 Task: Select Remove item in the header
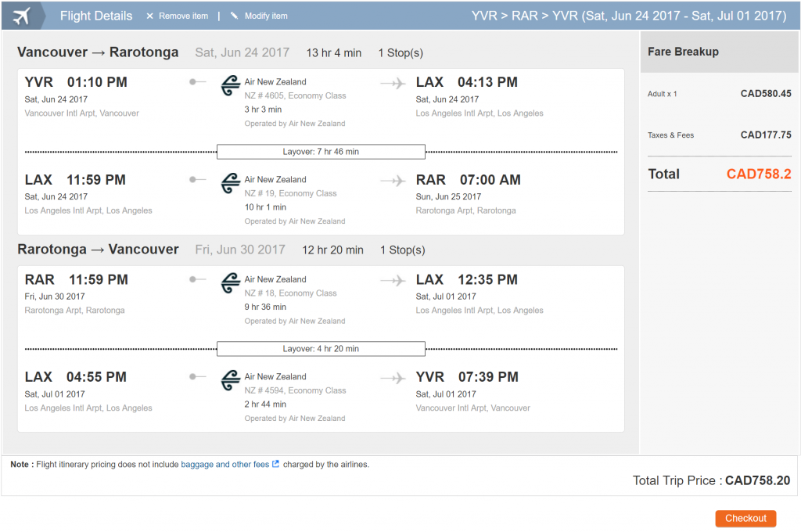coord(183,16)
